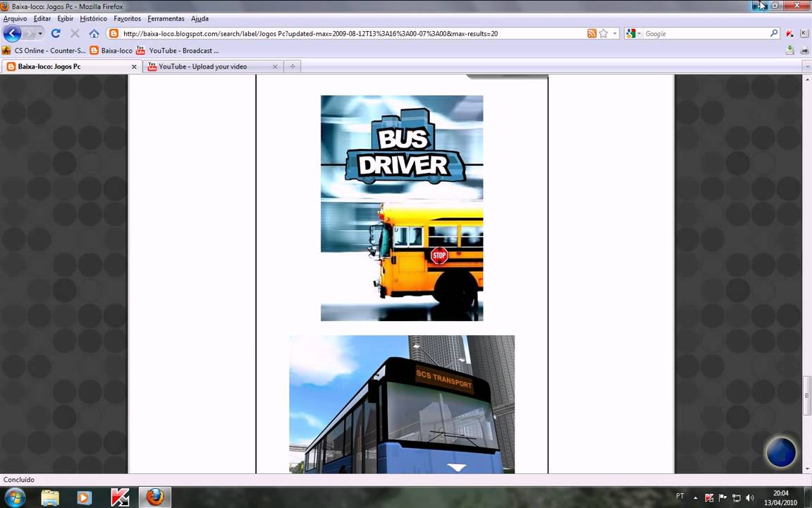Open the downloads icon with green arrow

click(790, 50)
